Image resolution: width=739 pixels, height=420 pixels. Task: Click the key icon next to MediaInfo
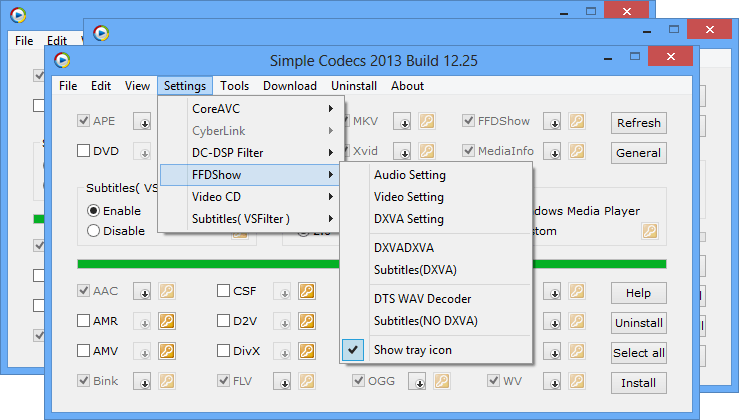[x=577, y=152]
